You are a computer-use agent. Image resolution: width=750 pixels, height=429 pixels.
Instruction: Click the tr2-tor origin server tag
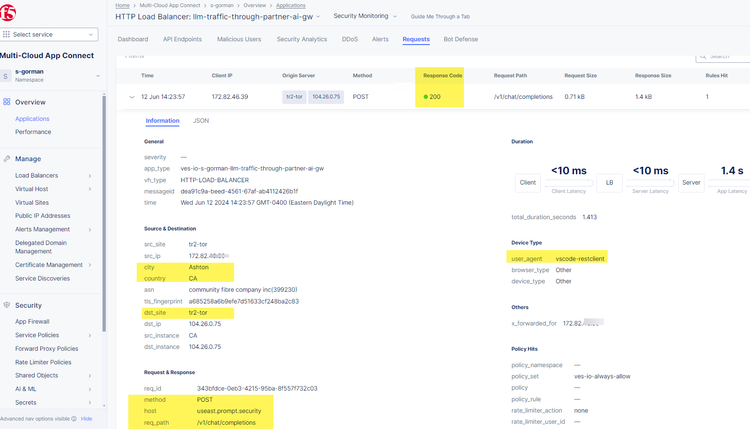[294, 97]
